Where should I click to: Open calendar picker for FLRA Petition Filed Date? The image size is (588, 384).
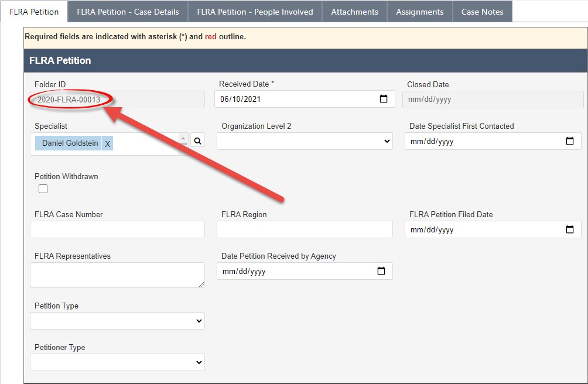[570, 229]
